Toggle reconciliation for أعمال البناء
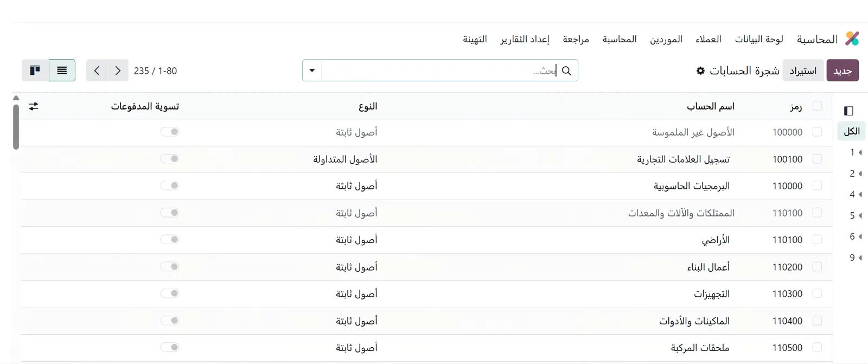Viewport: 868px width, 364px height. tap(170, 266)
